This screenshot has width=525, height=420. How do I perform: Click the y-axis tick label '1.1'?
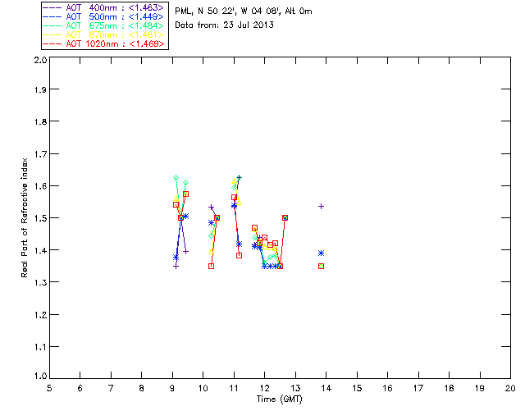point(40,347)
